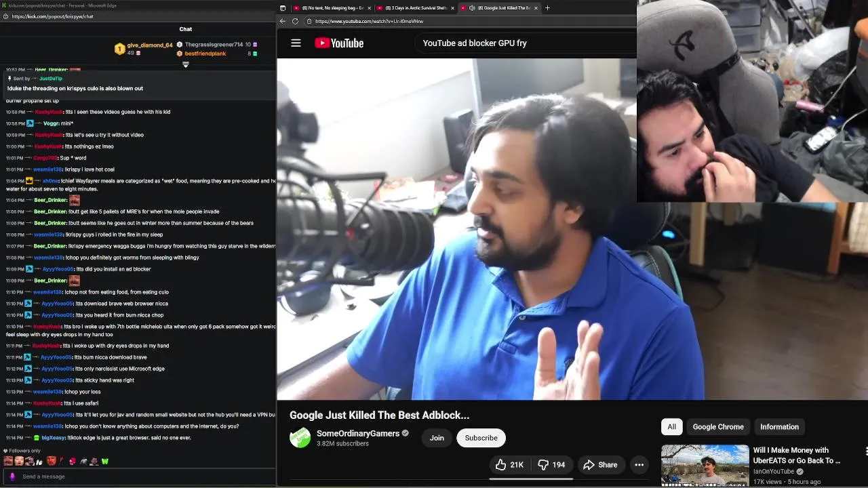Select the 'Information' filter chip

779,427
